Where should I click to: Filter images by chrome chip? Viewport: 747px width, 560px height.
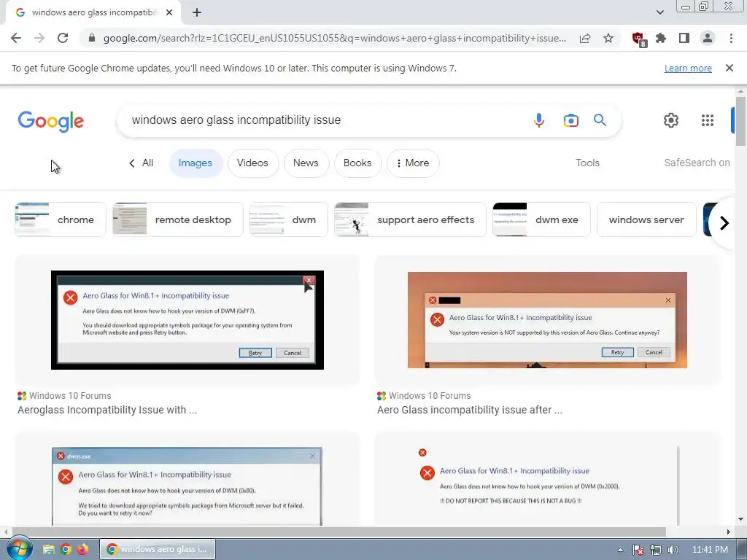click(x=61, y=219)
